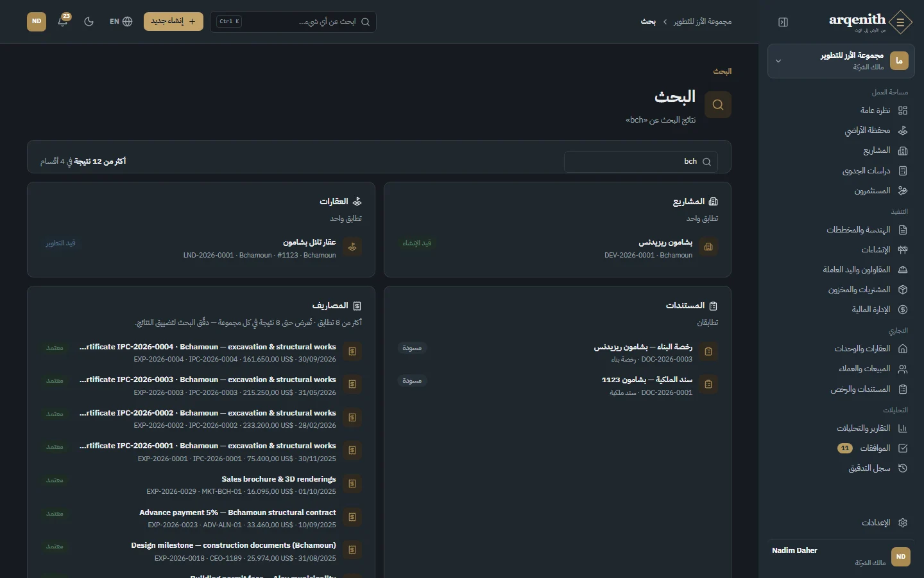Image resolution: width=924 pixels, height=578 pixels.
Task: Open the notifications bell
Action: 63,21
